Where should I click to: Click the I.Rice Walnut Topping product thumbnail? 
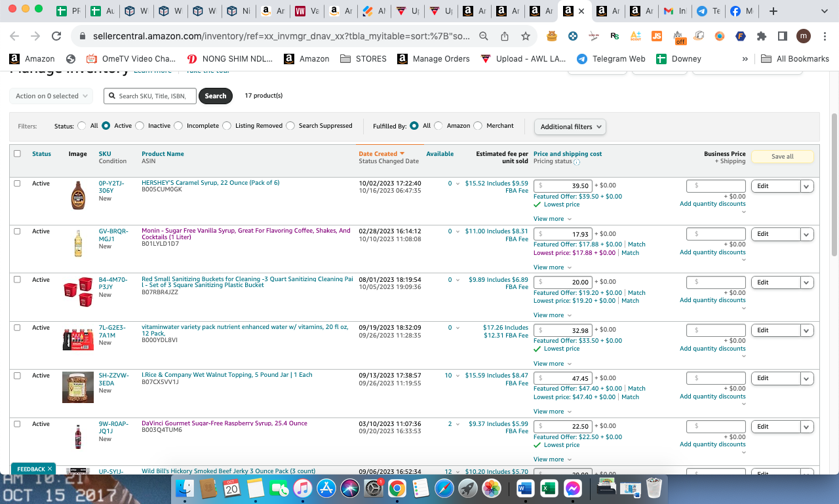click(x=77, y=387)
